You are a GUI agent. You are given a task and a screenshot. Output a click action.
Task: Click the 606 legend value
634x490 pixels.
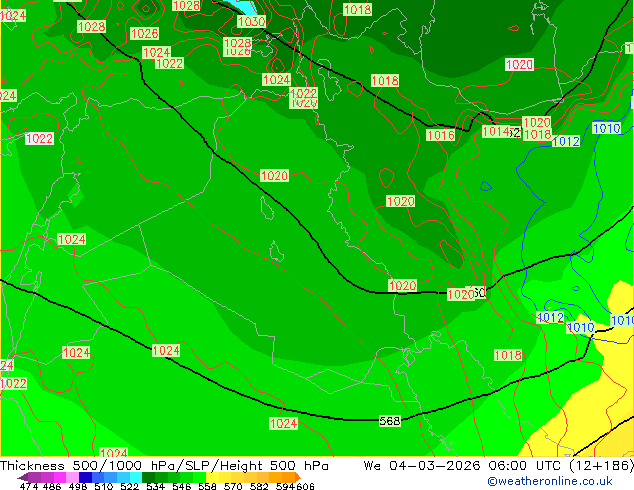[x=305, y=486]
